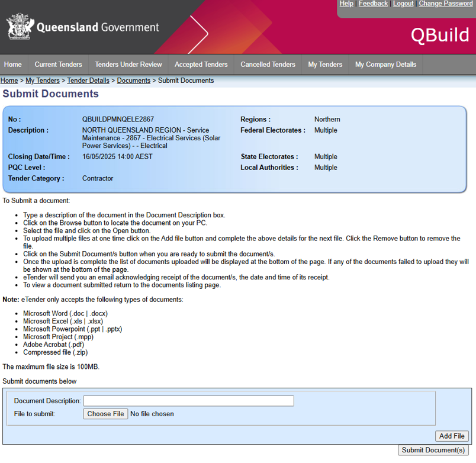Open the Current Tenders menu

click(58, 65)
